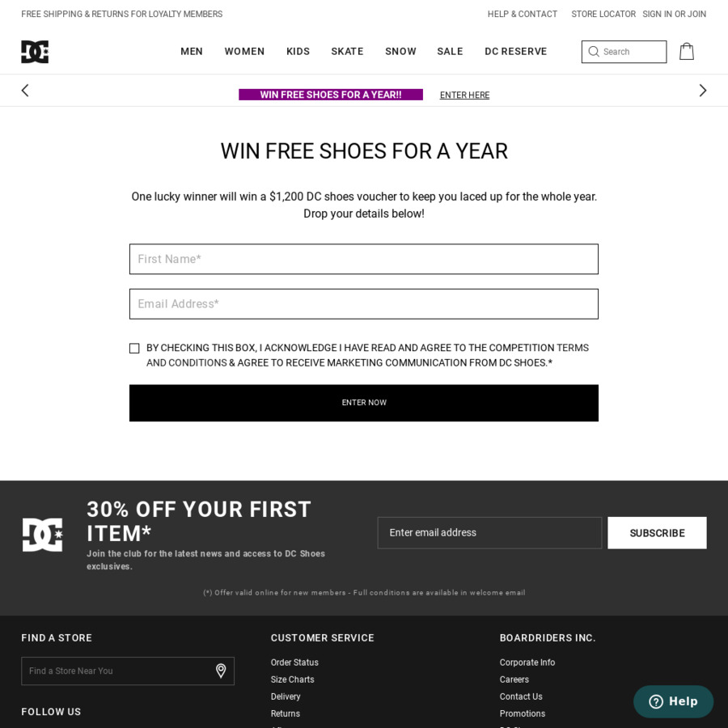Check the competition terms agreement box

pos(134,349)
